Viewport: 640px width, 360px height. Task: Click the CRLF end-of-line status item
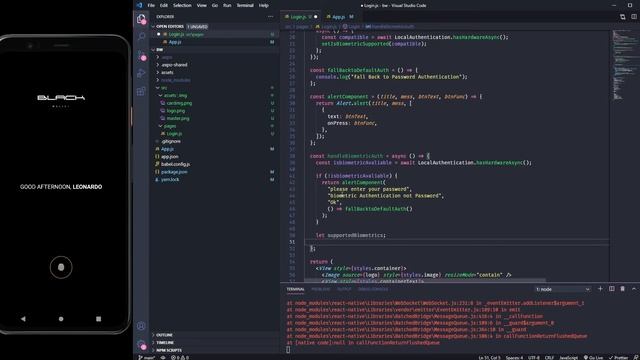click(549, 358)
